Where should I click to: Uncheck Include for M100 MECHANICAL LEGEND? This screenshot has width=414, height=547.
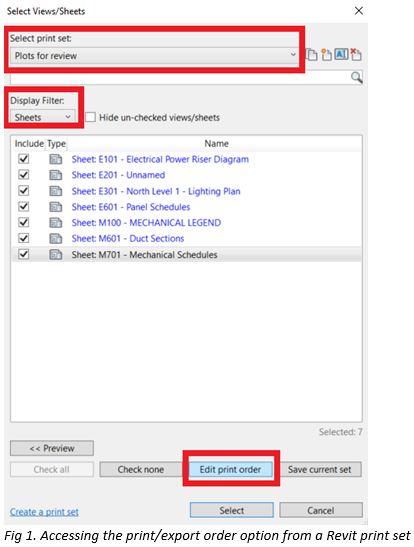point(23,222)
